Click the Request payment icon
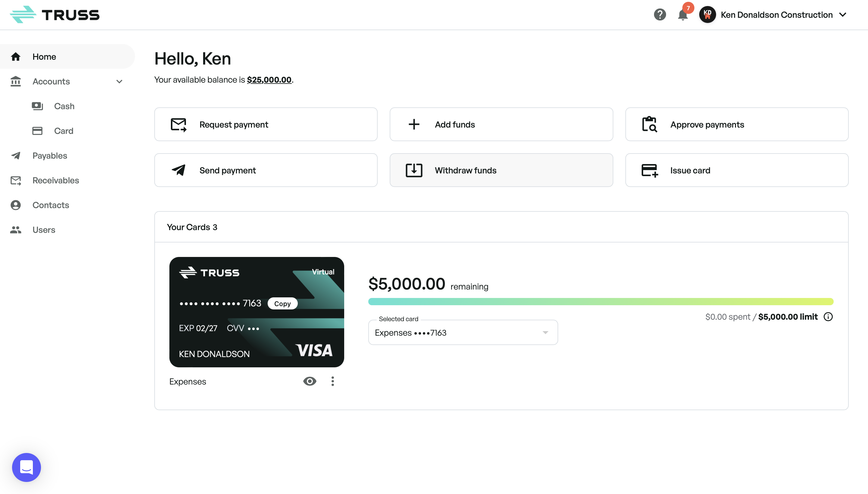Image resolution: width=868 pixels, height=494 pixels. pos(177,124)
